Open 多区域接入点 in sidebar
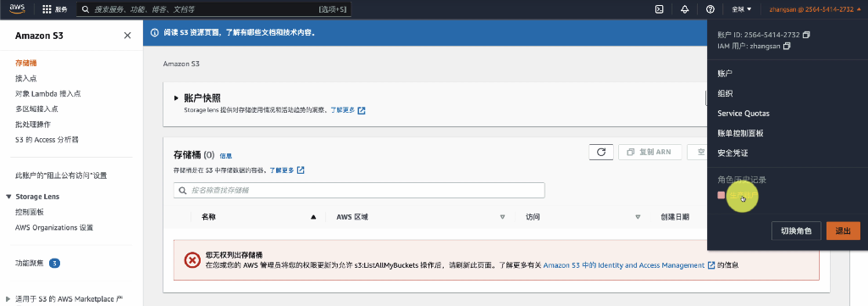 pos(36,109)
